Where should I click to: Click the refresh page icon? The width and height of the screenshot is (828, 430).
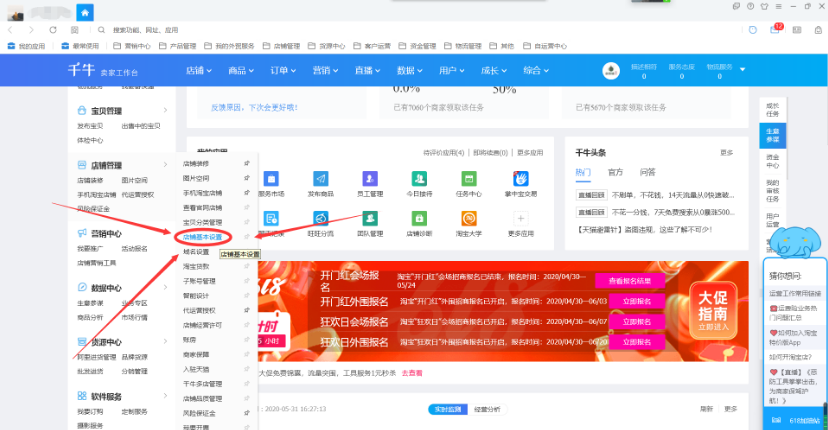pos(53,30)
